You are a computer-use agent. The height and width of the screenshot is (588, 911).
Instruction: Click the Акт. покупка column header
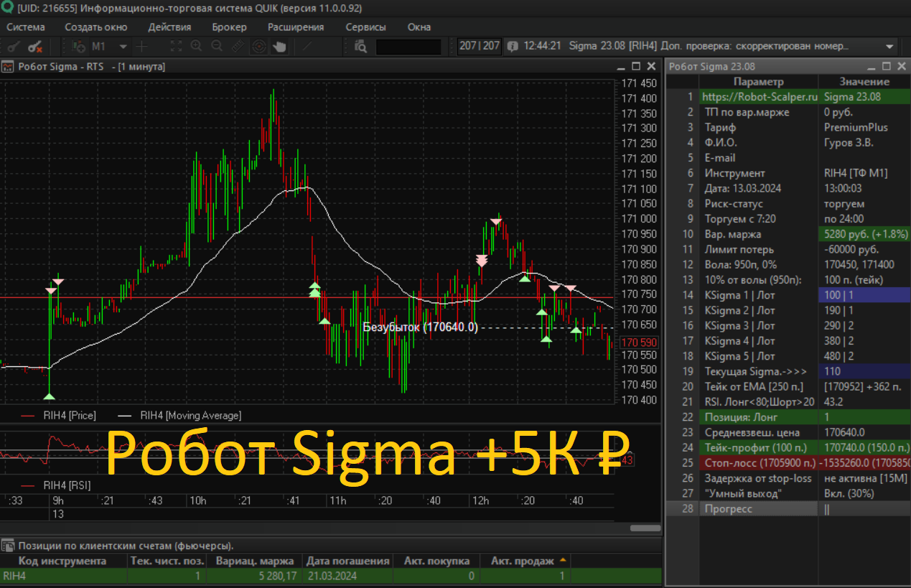point(436,561)
